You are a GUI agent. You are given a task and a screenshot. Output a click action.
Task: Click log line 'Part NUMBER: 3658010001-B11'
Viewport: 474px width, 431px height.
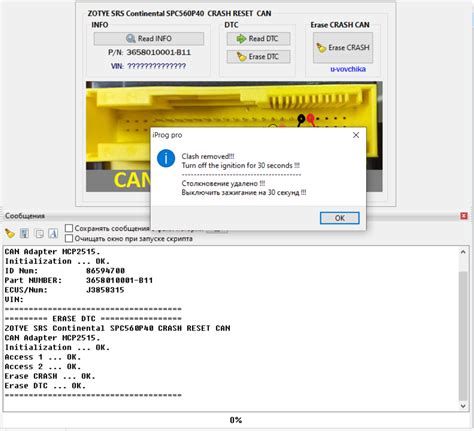pos(79,280)
